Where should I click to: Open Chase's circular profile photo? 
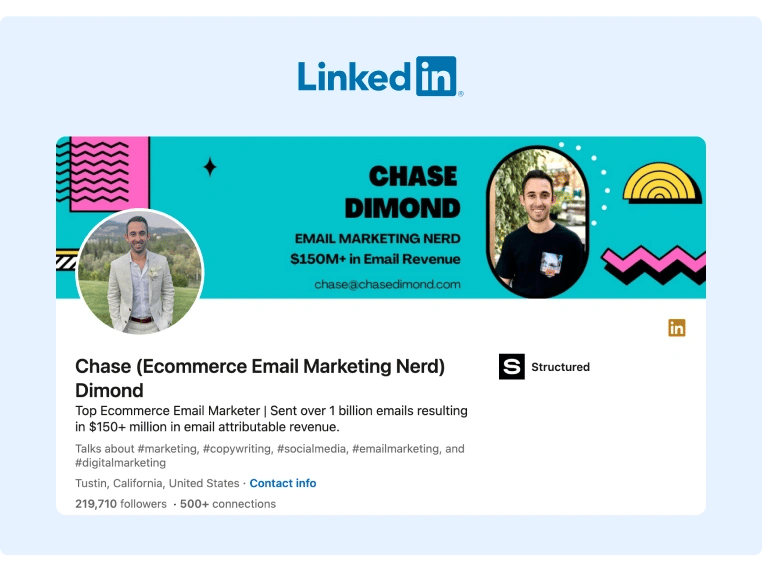(140, 272)
